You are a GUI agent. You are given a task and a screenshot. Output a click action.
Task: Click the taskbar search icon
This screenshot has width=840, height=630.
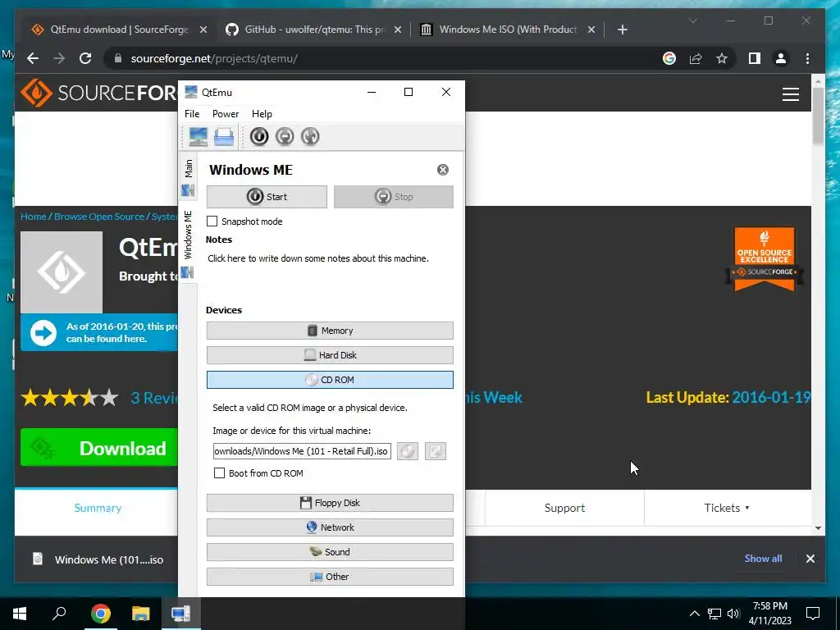tap(59, 614)
